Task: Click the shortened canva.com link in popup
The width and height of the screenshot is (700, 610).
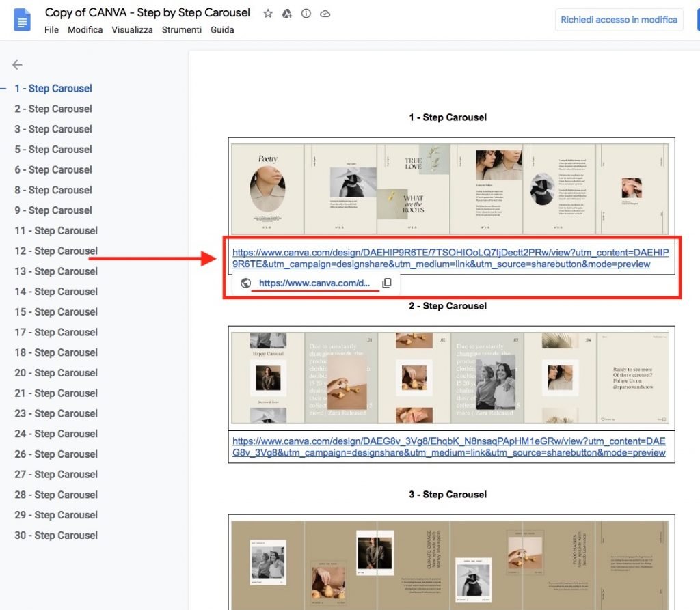Action: (314, 283)
